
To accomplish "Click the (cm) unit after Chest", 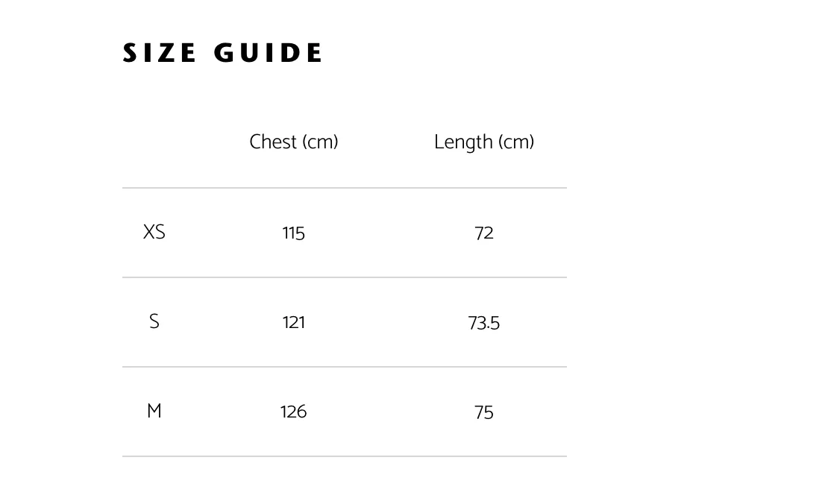I will click(321, 142).
